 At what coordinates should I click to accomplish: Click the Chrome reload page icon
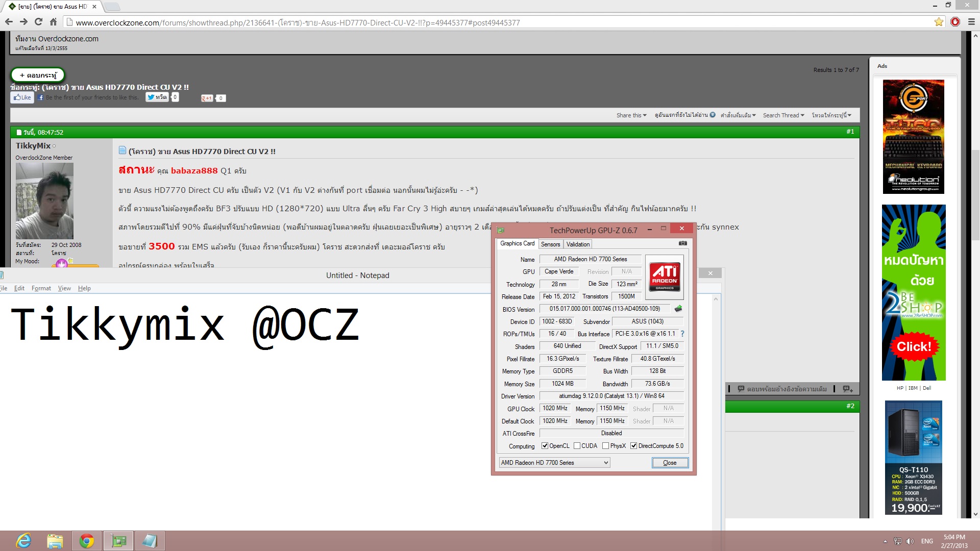coord(38,22)
